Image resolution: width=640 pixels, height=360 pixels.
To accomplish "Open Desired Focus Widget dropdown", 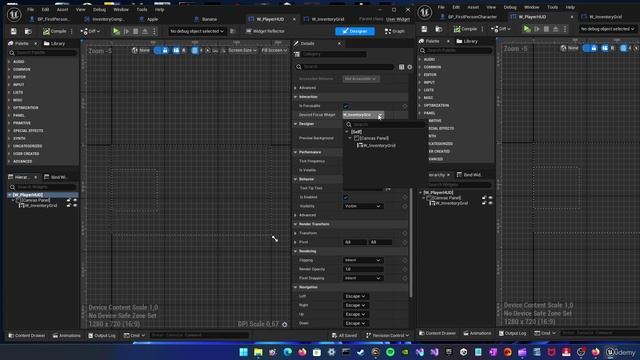I will [x=363, y=115].
